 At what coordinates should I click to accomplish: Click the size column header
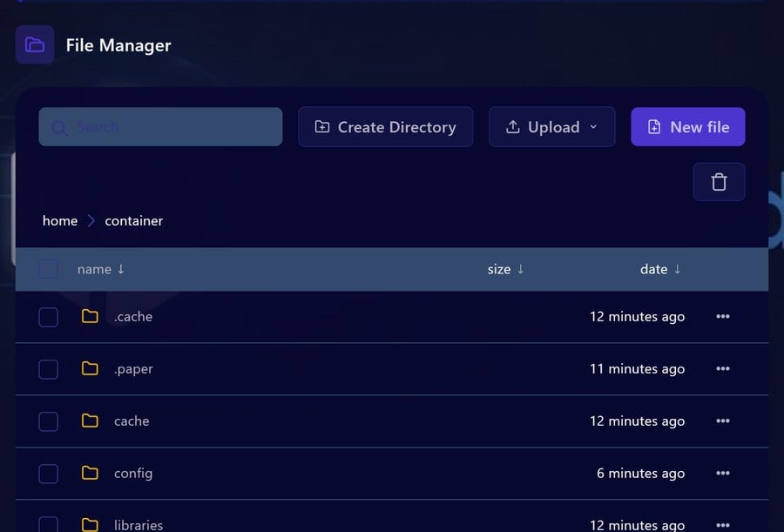pos(499,269)
